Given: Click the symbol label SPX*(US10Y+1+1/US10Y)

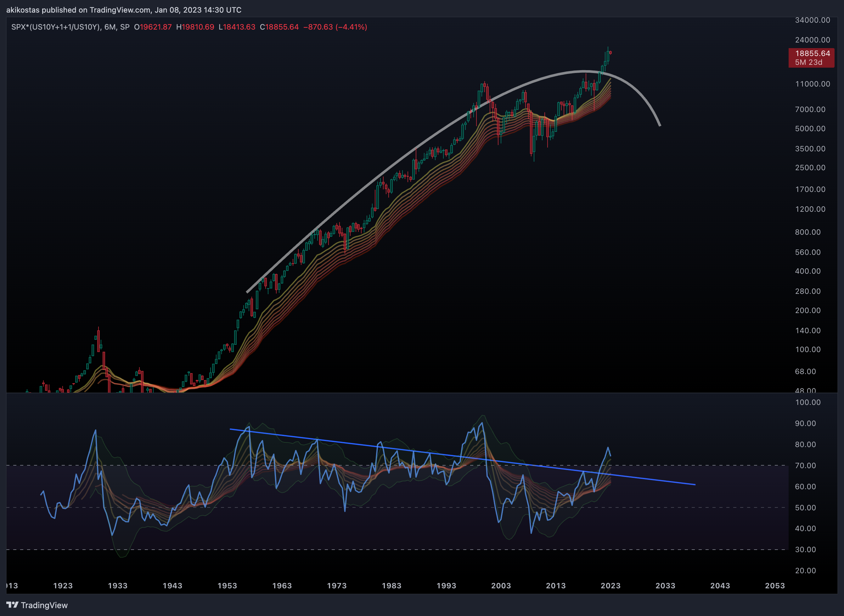Looking at the screenshot, I should [x=56, y=27].
